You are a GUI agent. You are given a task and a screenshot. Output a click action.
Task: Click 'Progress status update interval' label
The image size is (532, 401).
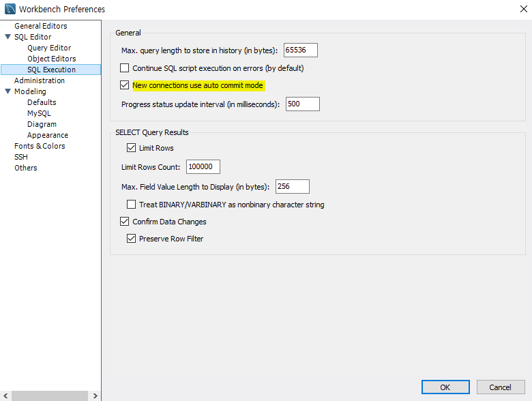point(201,104)
